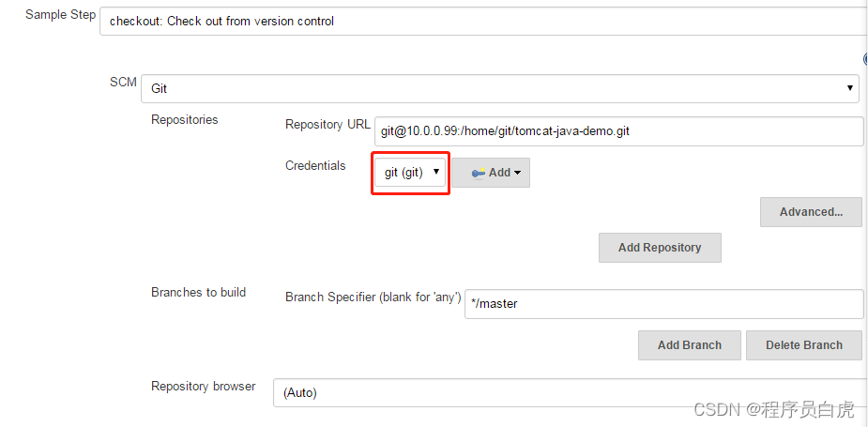Open the Sample Step dropdown
Image resolution: width=868 pixels, height=427 pixels.
tap(483, 22)
